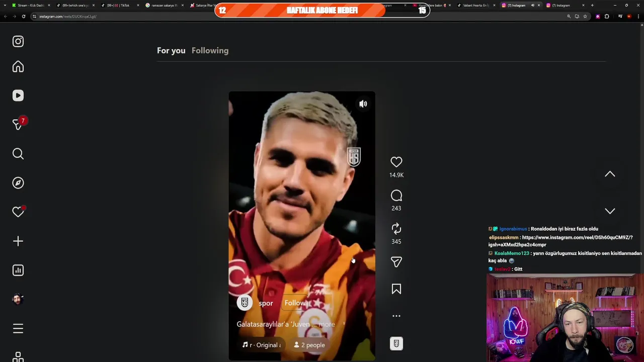Open Notifications heart in sidebar

[x=18, y=212]
